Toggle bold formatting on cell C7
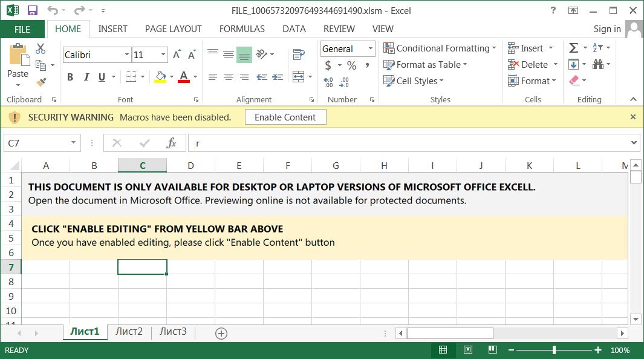 click(70, 76)
